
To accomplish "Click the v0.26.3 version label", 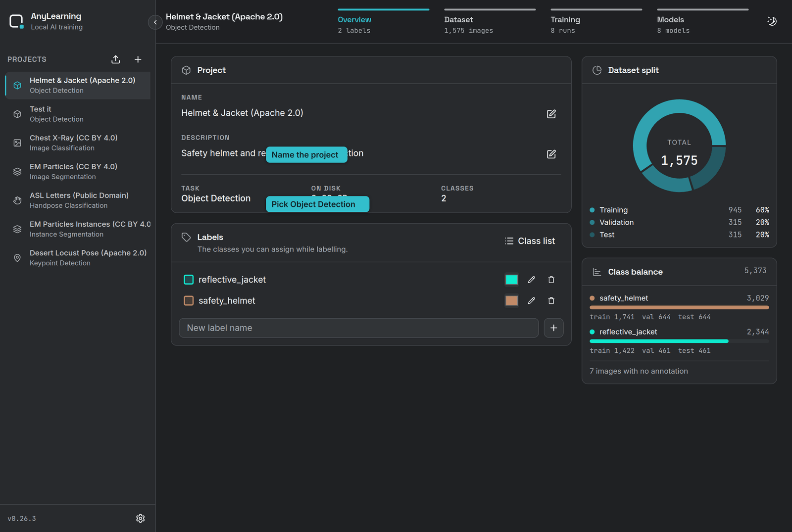I will 22,519.
